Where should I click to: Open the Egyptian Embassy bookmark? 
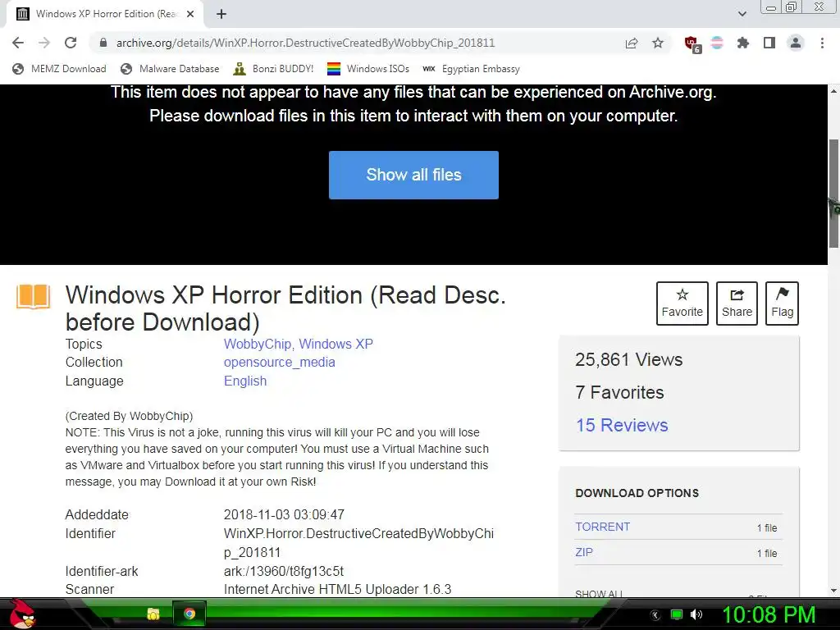click(471, 69)
